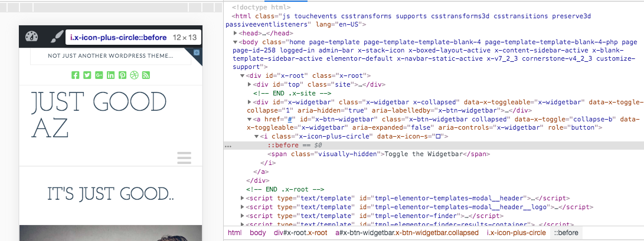The image size is (644, 241).
Task: Expand the head element node
Action: coord(235,33)
